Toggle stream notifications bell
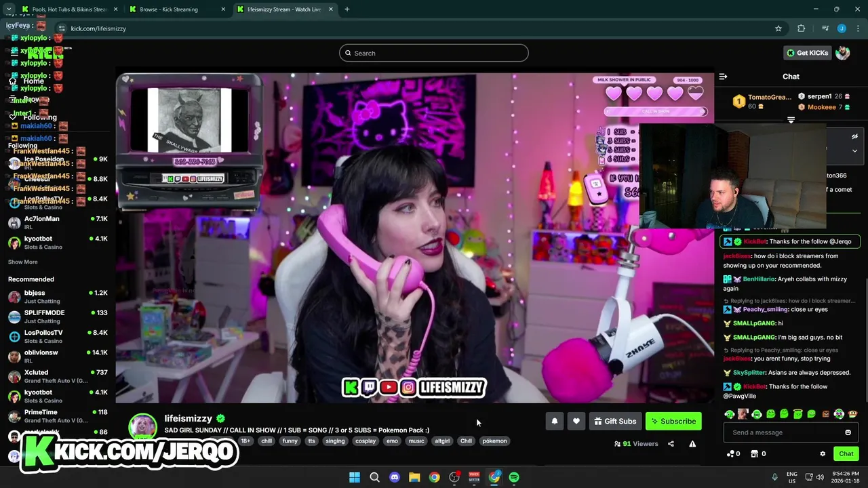The image size is (868, 488). 554,422
